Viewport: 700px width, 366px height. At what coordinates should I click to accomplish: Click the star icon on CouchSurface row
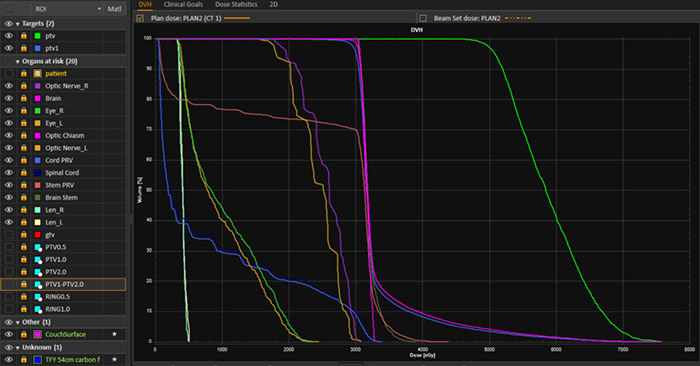[114, 334]
